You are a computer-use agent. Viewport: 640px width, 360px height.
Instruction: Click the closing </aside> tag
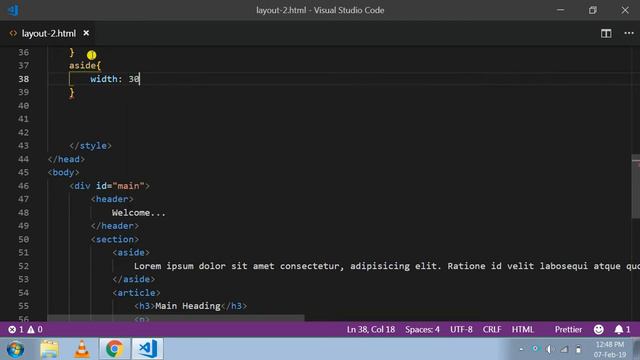[x=133, y=279]
